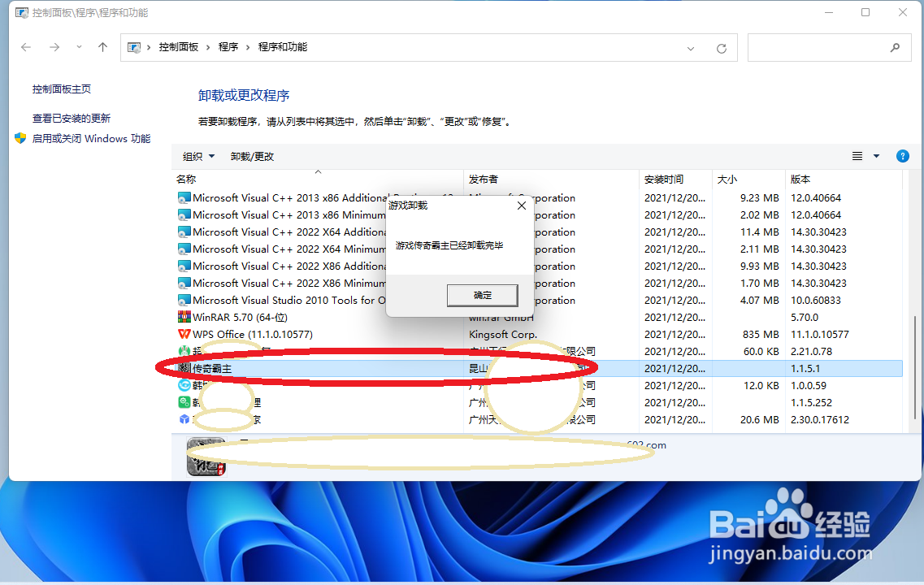Image resolution: width=924 pixels, height=585 pixels.
Task: Select the WPS Office (11.1.0.10577) entry
Action: point(539,335)
